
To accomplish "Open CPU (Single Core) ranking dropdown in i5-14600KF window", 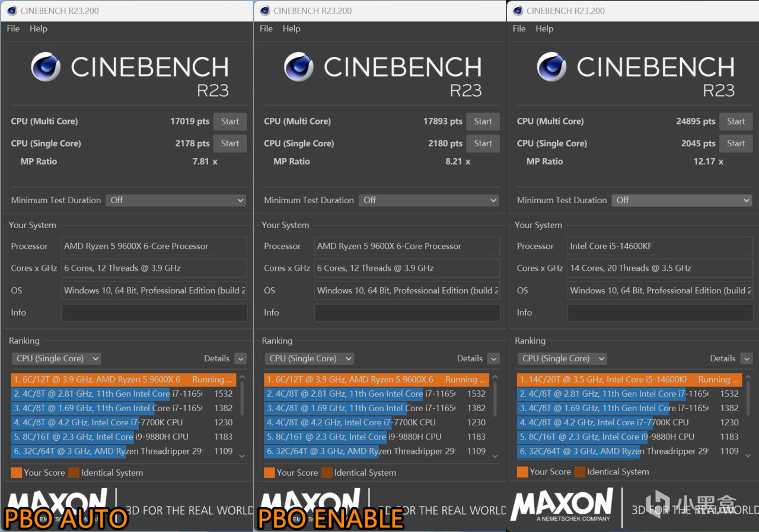I will (563, 358).
